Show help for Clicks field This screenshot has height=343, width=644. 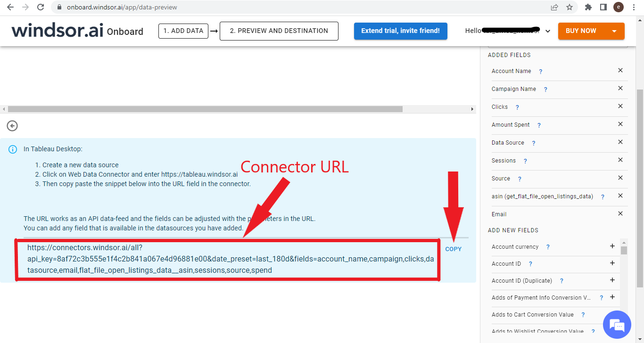(517, 107)
